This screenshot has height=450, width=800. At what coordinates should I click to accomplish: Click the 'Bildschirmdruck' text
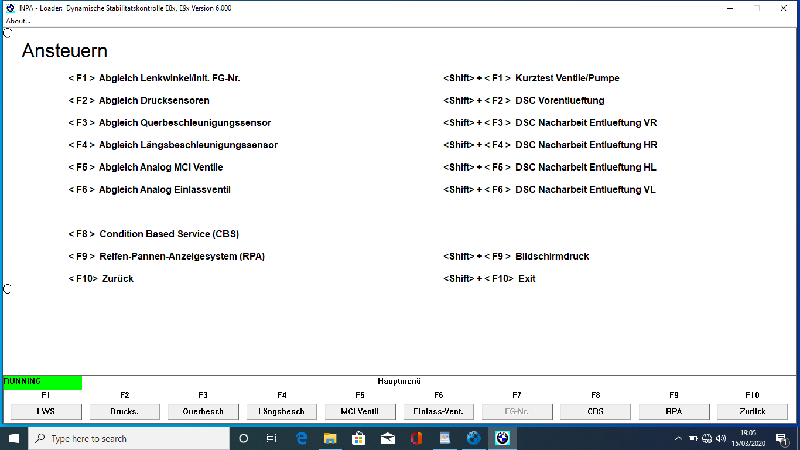click(x=552, y=256)
